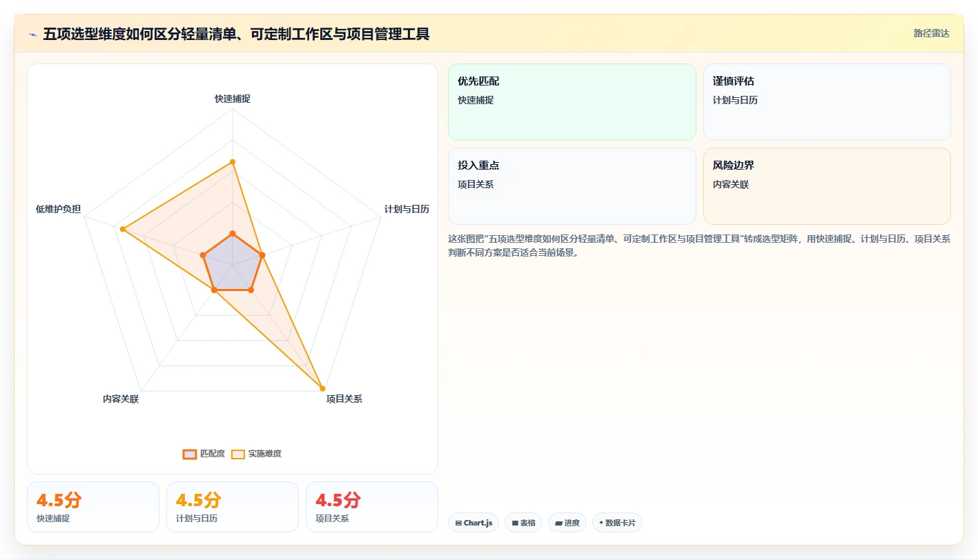Open the 投入重点 card
978x560 pixels.
click(x=572, y=186)
